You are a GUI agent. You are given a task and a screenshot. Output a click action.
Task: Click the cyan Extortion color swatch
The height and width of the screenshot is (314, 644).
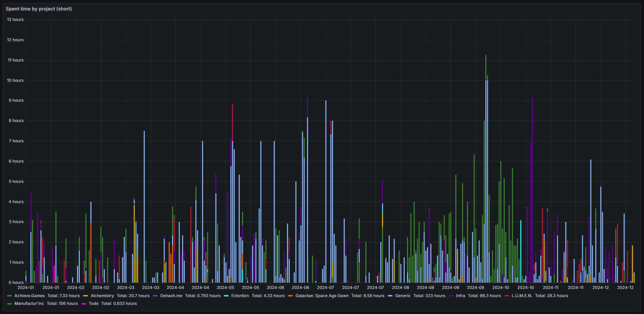point(226,296)
